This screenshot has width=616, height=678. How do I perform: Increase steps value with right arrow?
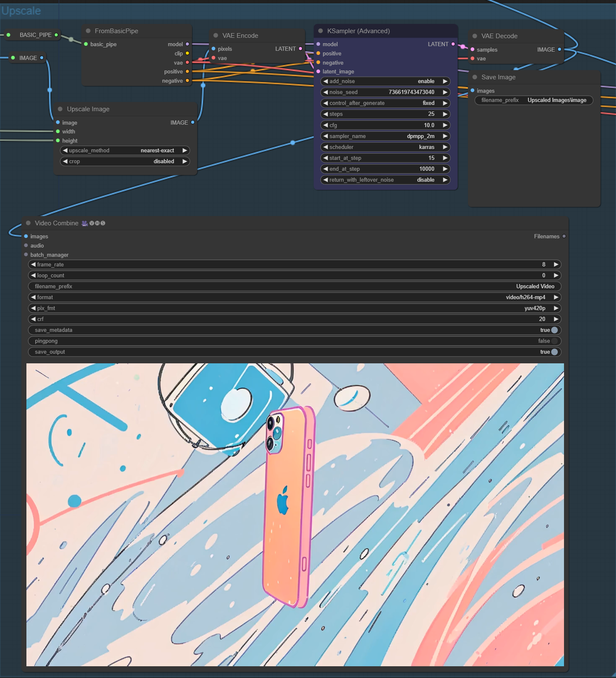pyautogui.click(x=445, y=114)
